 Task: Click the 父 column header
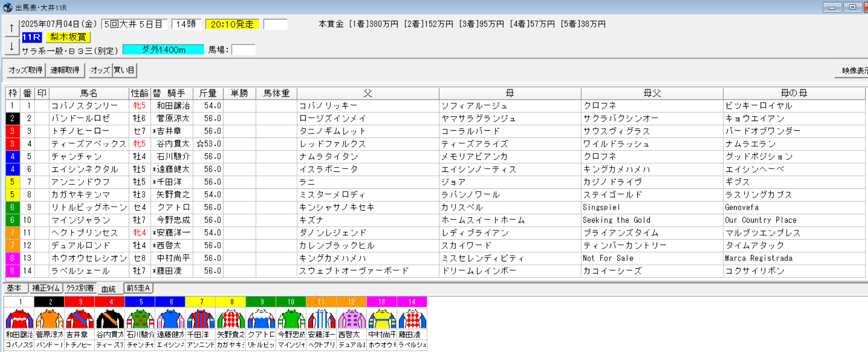click(x=368, y=93)
